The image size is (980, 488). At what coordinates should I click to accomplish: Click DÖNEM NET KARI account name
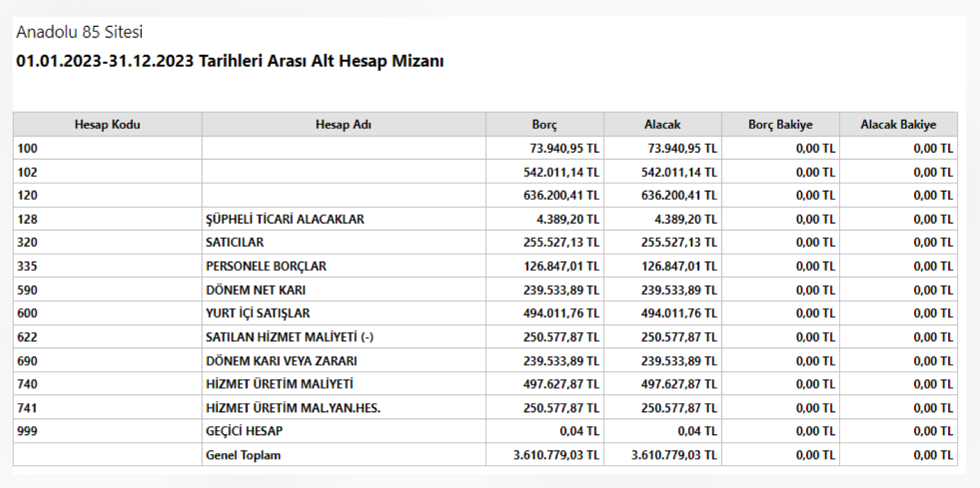click(256, 290)
